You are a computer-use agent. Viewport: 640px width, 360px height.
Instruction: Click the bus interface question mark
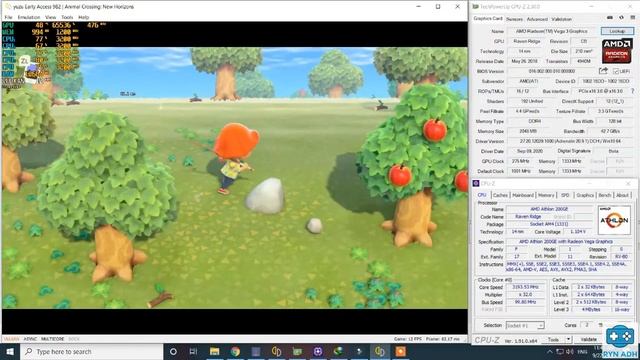click(x=633, y=91)
